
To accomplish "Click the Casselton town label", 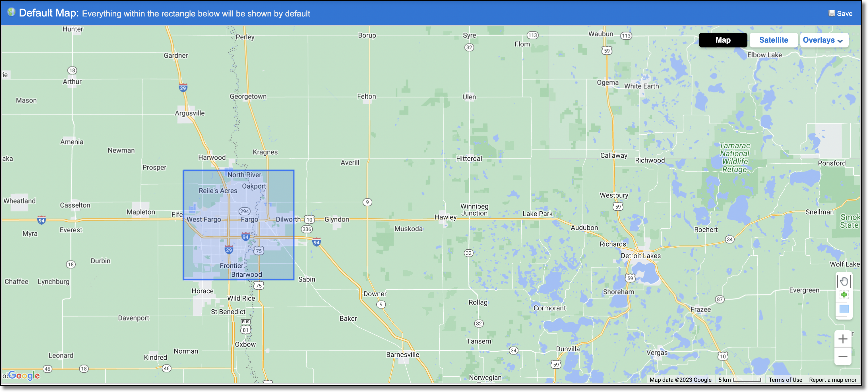I will [75, 205].
